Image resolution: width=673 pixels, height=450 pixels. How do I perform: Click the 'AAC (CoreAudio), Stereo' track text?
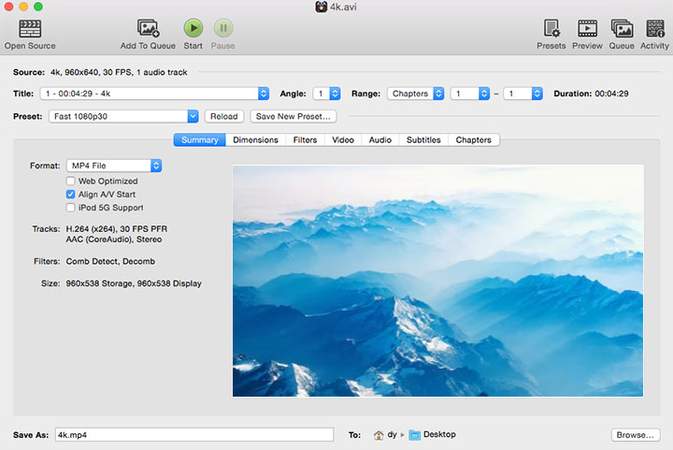pos(114,239)
